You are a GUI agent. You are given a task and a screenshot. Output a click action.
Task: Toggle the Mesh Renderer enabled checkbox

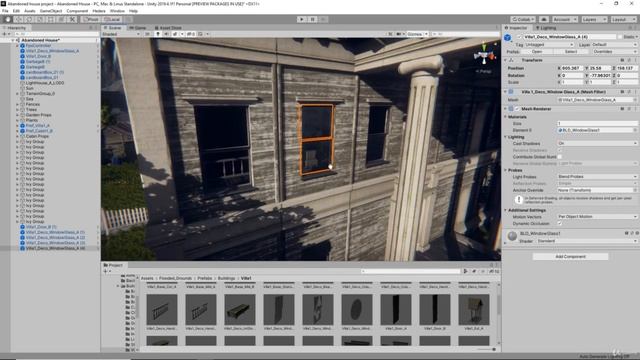(517, 109)
